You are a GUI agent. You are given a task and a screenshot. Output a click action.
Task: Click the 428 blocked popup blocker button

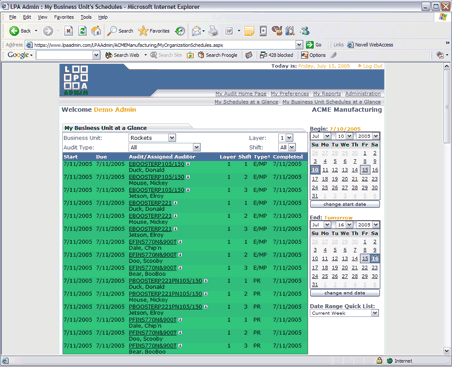(277, 55)
